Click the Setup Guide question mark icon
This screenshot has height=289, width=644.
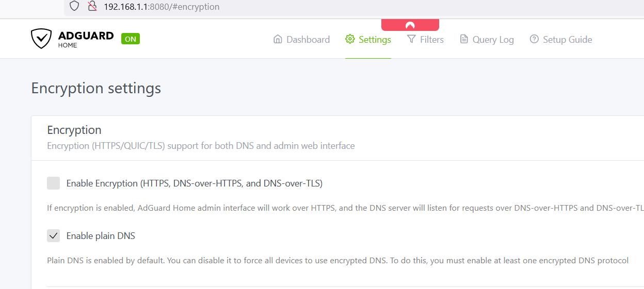tap(534, 39)
